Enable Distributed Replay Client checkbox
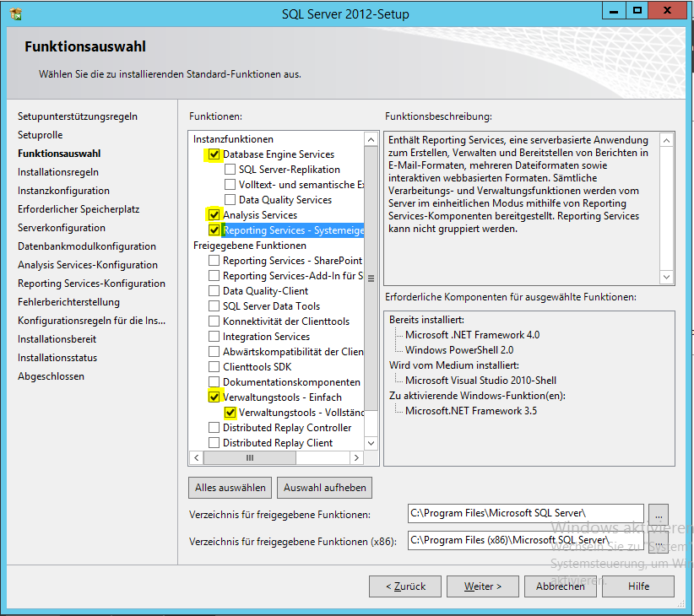694x616 pixels. coord(214,443)
